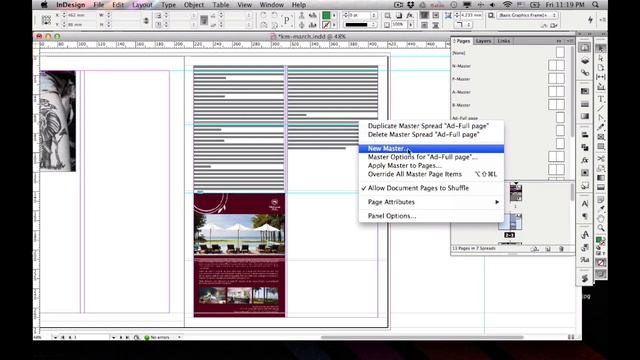The height and width of the screenshot is (360, 640).
Task: Select the Direct Selection tool
Action: (600, 58)
